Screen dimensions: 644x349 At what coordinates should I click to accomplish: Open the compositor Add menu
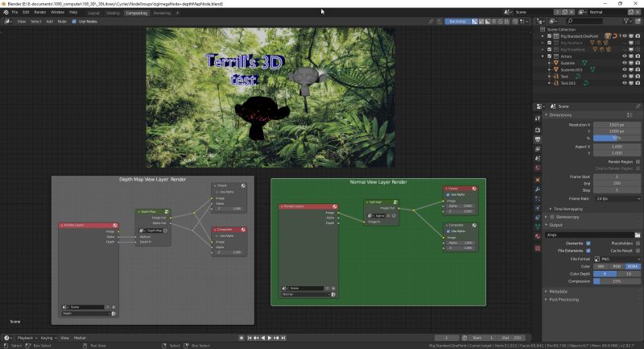[x=49, y=22]
